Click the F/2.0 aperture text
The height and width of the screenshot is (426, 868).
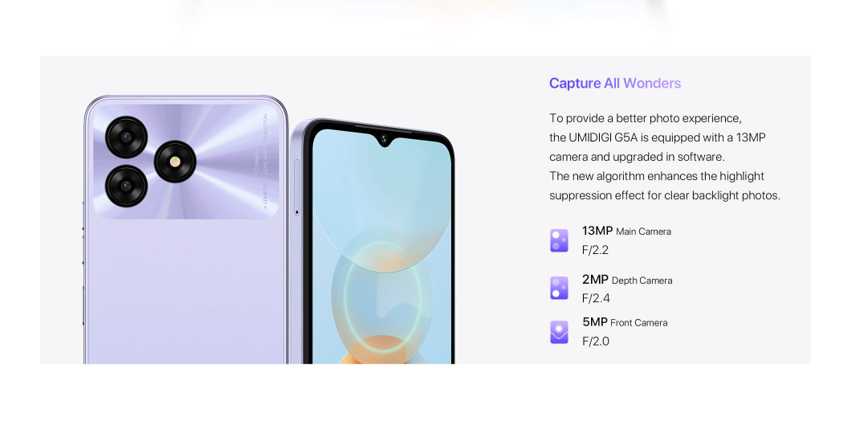(596, 342)
